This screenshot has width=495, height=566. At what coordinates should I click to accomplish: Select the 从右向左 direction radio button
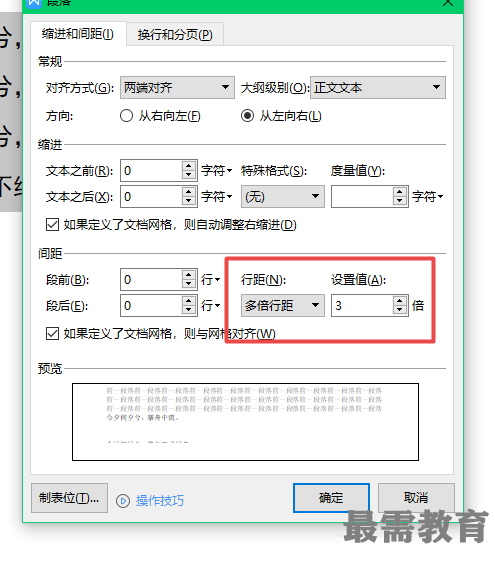[126, 116]
